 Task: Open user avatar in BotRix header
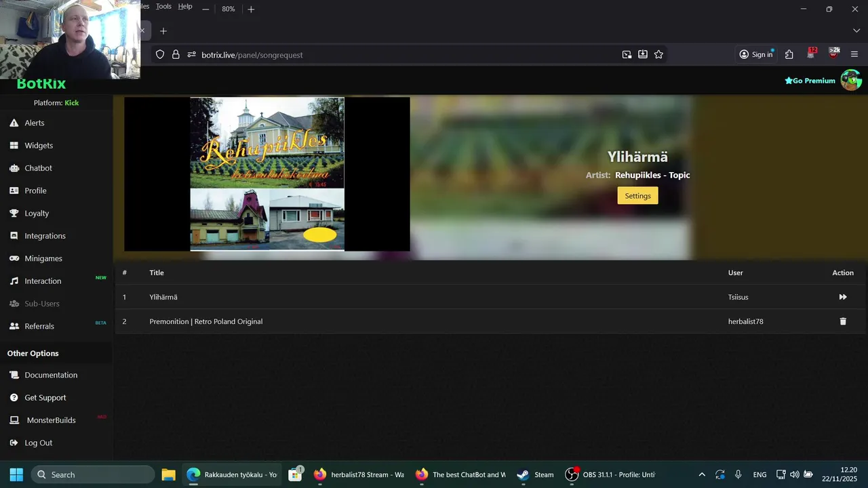pyautogui.click(x=851, y=80)
